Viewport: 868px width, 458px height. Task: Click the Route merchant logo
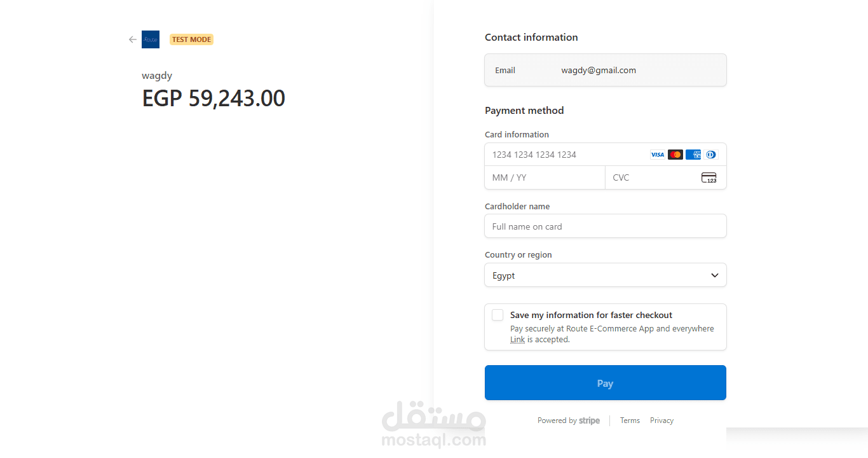(x=151, y=39)
